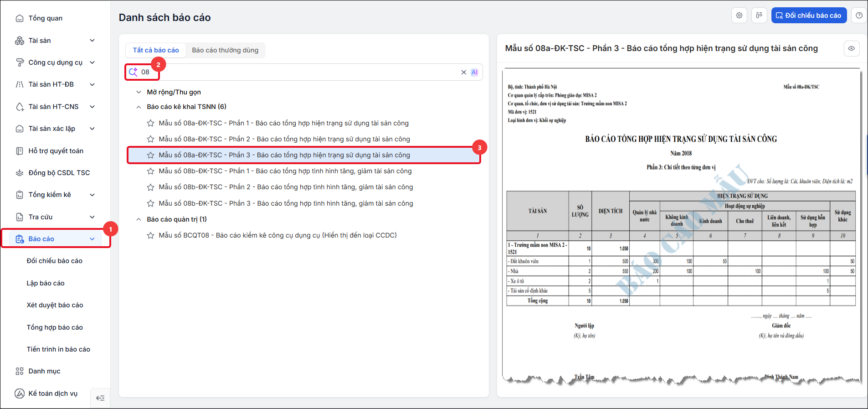The image size is (868, 409).
Task: Open the Tổng quan sidebar icon
Action: tap(20, 18)
